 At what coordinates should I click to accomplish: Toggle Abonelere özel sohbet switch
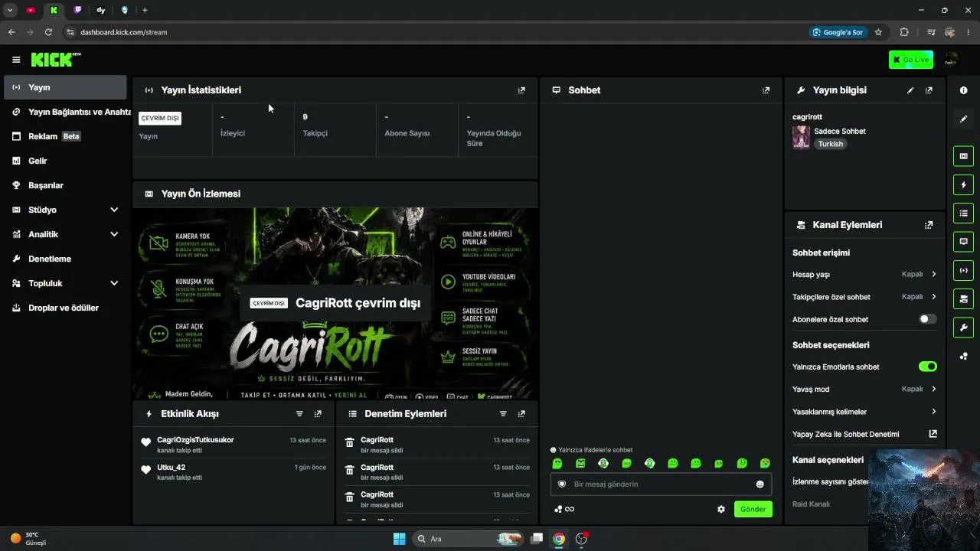click(x=927, y=319)
